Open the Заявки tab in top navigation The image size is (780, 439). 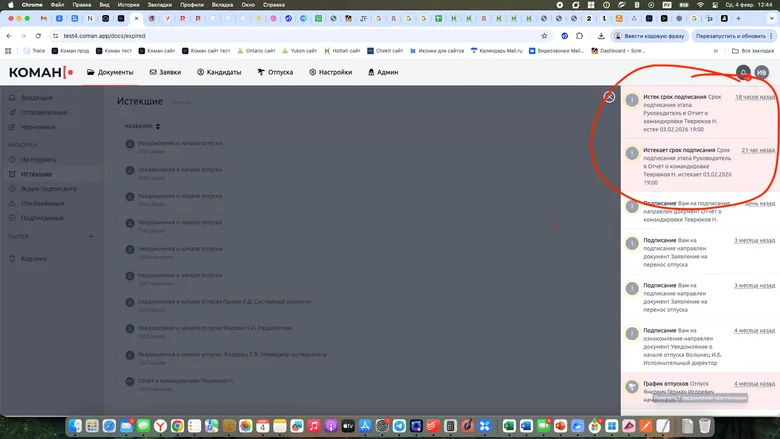[x=165, y=72]
